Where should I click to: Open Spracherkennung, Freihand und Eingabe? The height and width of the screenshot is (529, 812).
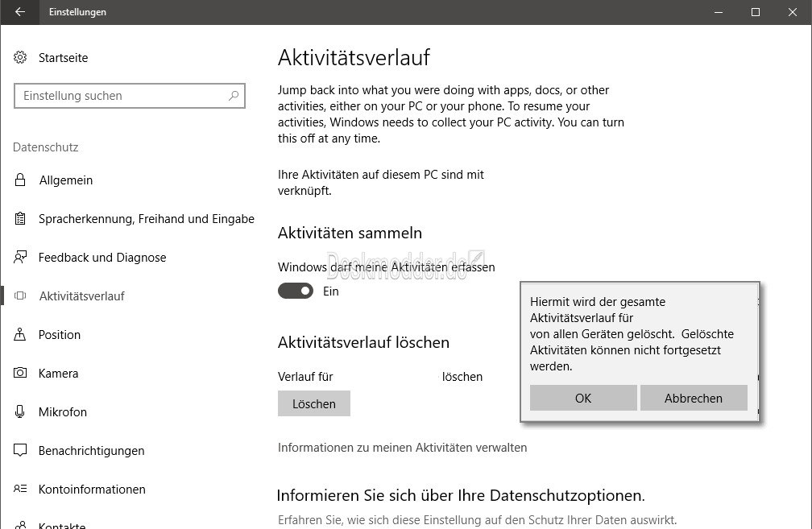click(147, 219)
